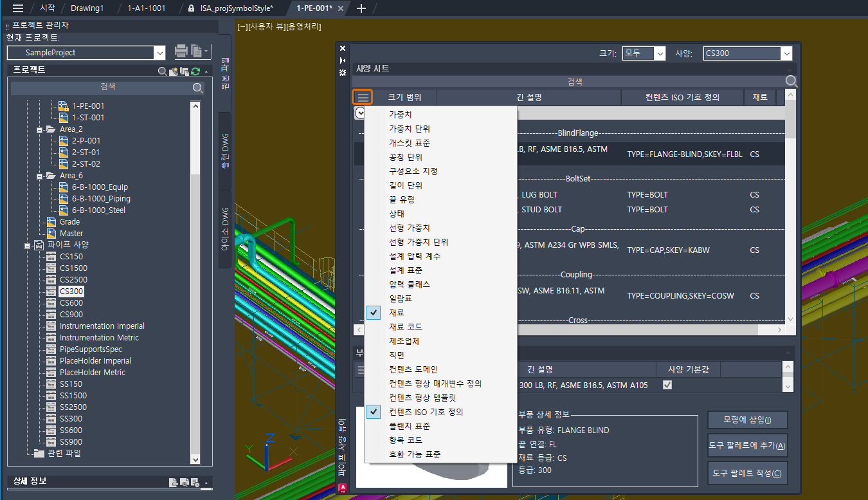Collapse the 파이프 사양 node

pyautogui.click(x=28, y=245)
